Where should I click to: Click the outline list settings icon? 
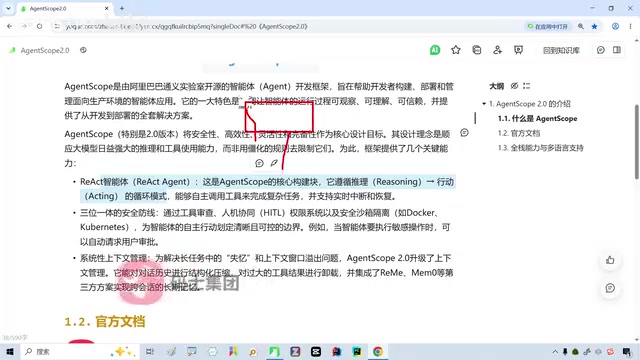click(527, 86)
